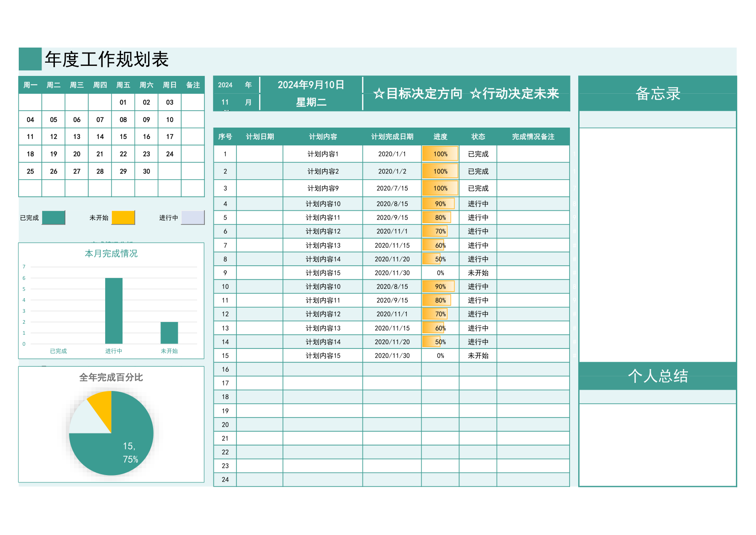Select the 计划内容1 cell
Image resolution: width=756 pixels, height=535 pixels.
click(323, 154)
